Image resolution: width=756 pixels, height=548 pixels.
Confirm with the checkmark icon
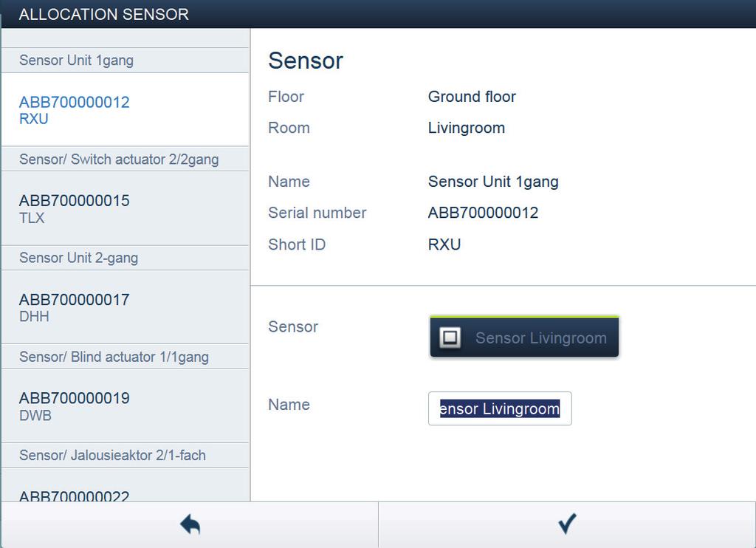click(x=567, y=524)
